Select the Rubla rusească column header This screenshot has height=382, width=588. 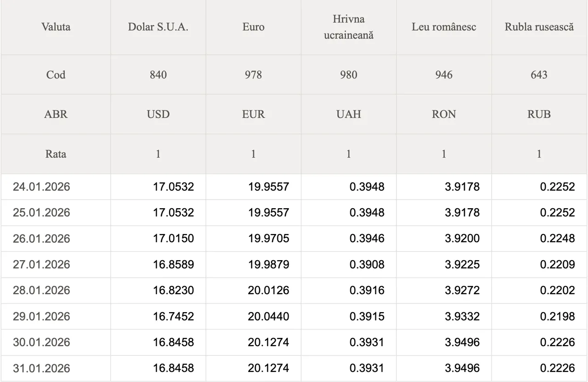click(539, 27)
